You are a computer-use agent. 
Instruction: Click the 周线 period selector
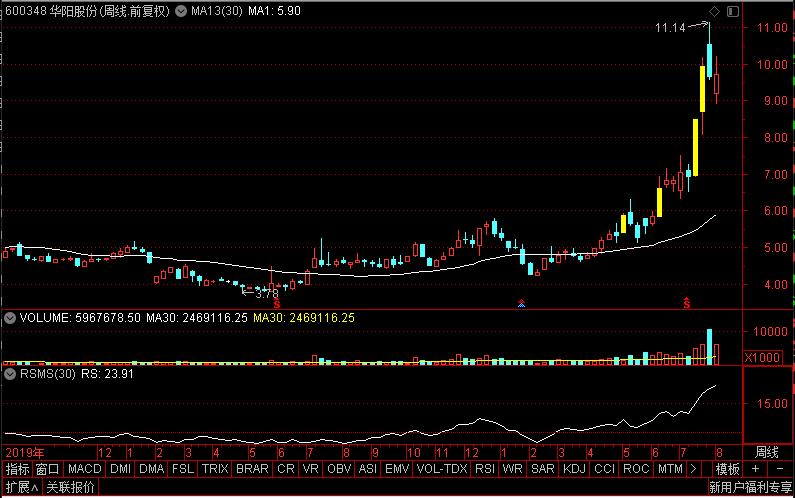(766, 452)
